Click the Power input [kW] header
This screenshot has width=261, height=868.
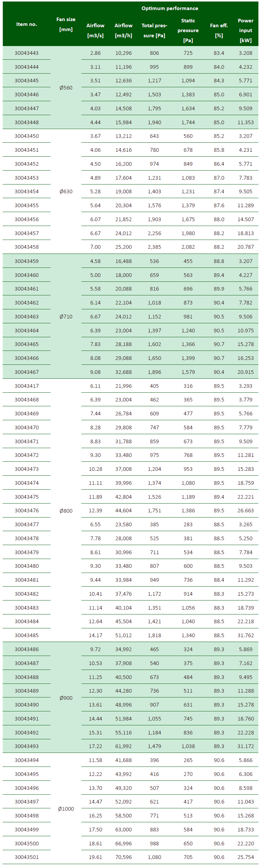pyautogui.click(x=245, y=30)
